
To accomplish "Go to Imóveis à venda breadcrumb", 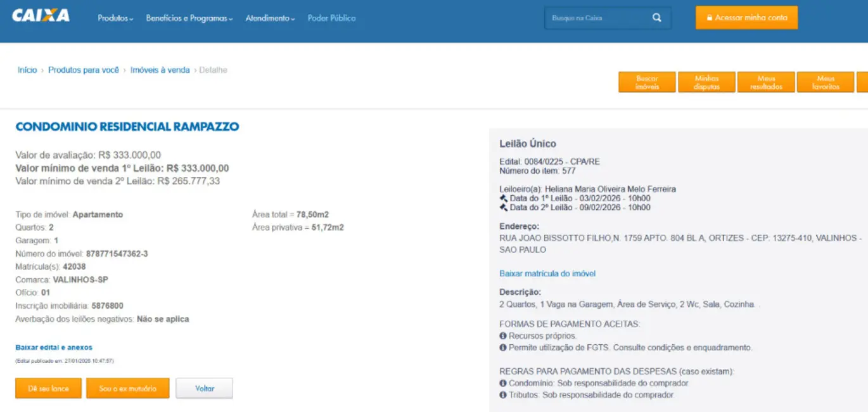I will pos(160,70).
